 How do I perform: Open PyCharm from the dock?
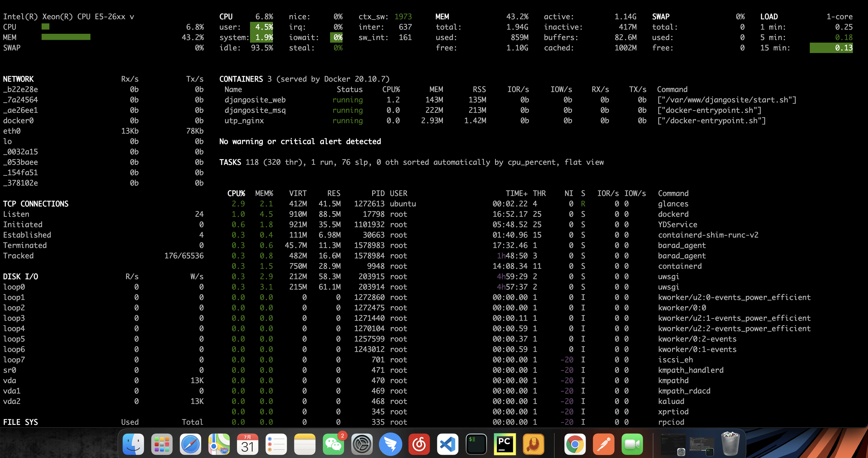pos(504,444)
